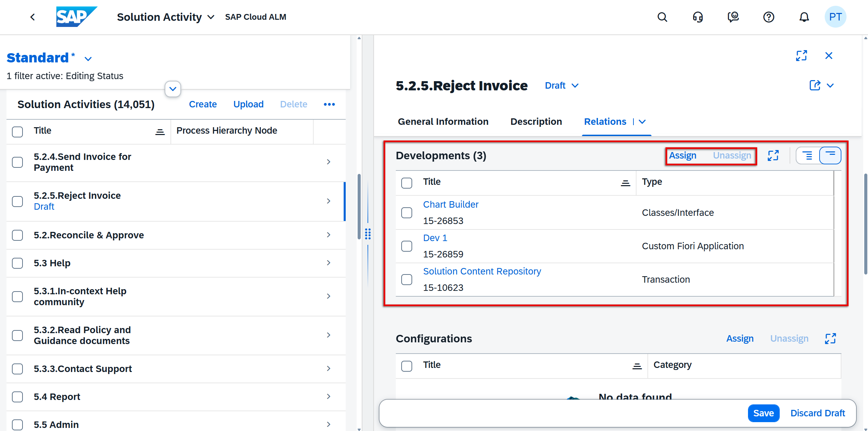Expand the Standard view variant dropdown
Screen dimensions: 868x431
coord(88,59)
